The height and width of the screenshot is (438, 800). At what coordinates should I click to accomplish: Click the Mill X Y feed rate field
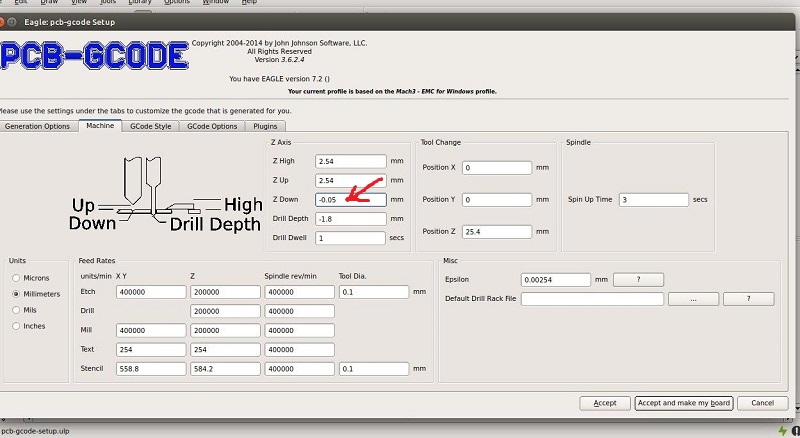(151, 330)
